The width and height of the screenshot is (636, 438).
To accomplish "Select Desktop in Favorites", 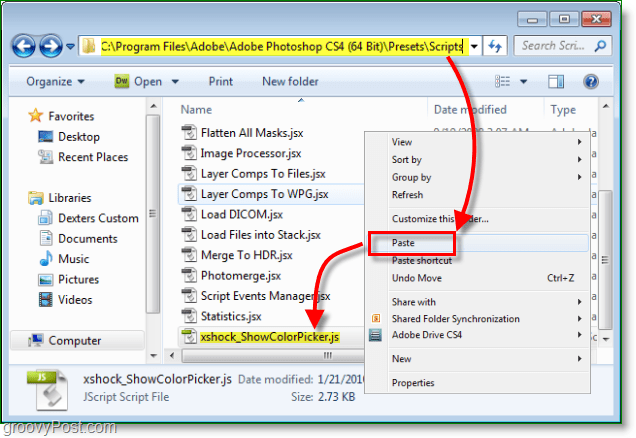I will pos(69,137).
